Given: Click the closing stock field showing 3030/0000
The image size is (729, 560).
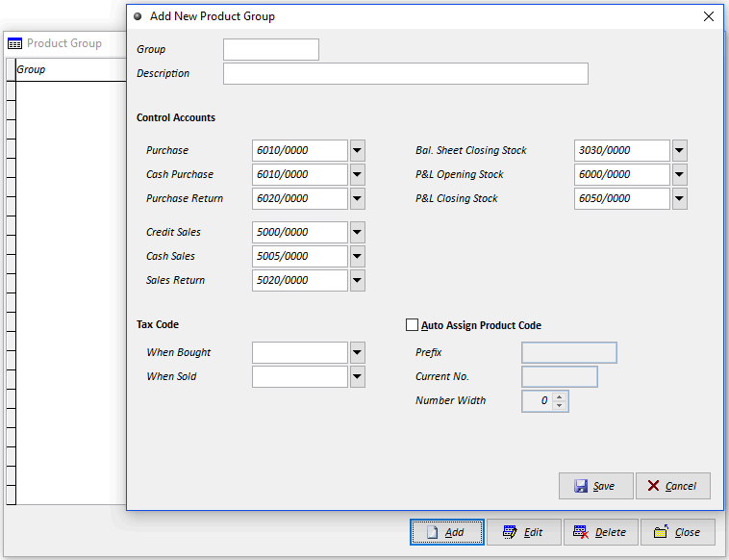Looking at the screenshot, I should [622, 150].
